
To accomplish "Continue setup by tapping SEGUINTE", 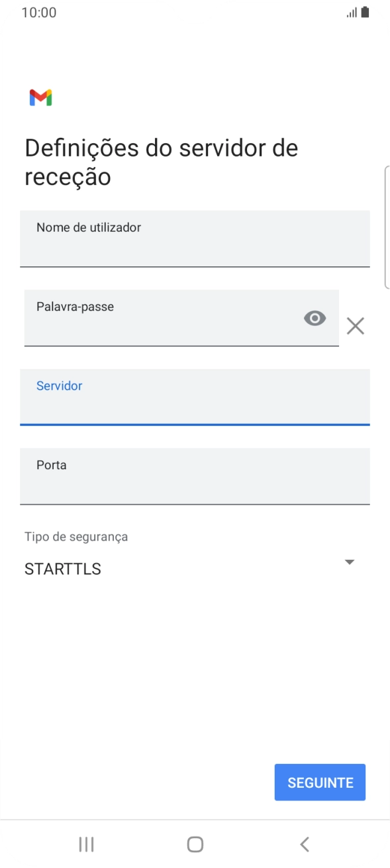I will [320, 782].
